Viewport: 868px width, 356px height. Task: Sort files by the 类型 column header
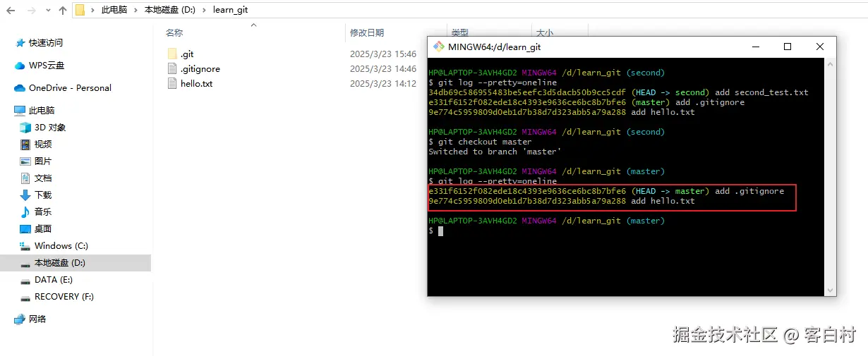(460, 32)
